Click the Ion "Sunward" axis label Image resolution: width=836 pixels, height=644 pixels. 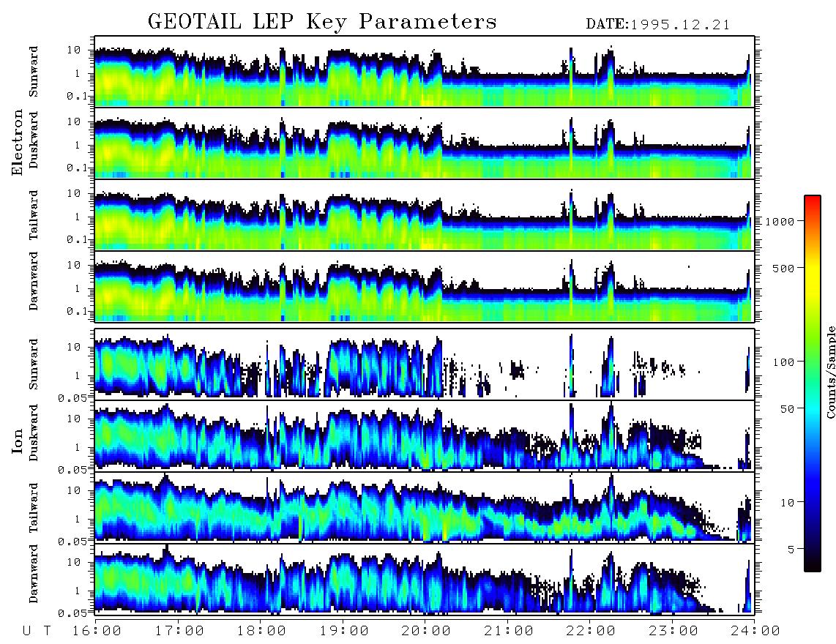pyautogui.click(x=34, y=364)
